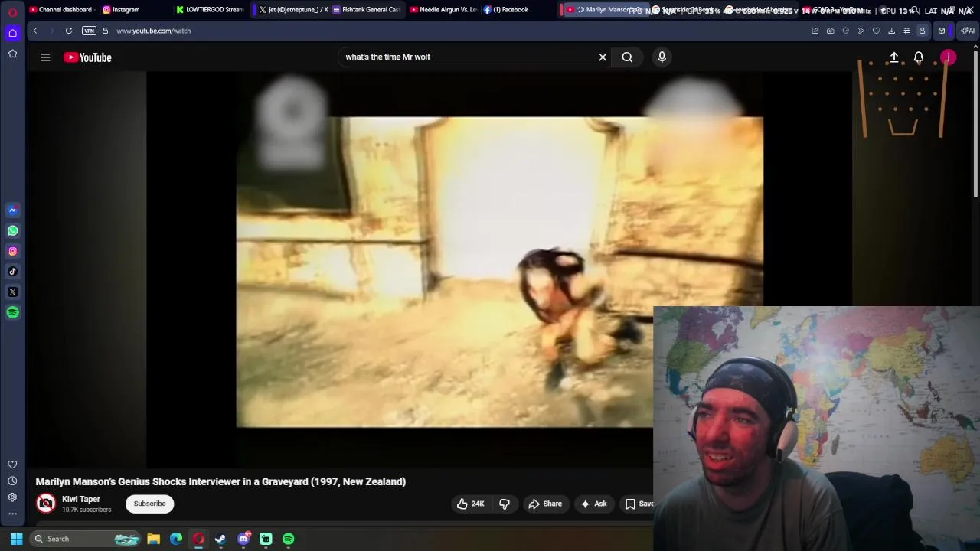The image size is (980, 551).
Task: Open Spotify from taskbar
Action: click(289, 539)
